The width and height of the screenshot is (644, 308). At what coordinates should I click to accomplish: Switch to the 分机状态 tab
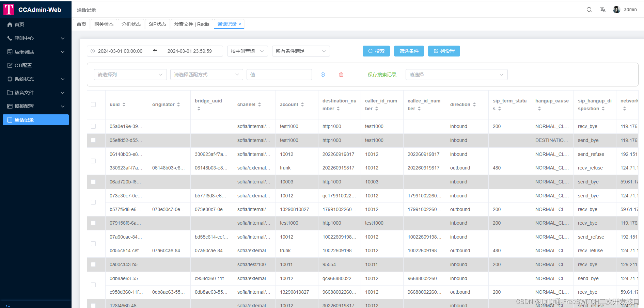tap(131, 24)
